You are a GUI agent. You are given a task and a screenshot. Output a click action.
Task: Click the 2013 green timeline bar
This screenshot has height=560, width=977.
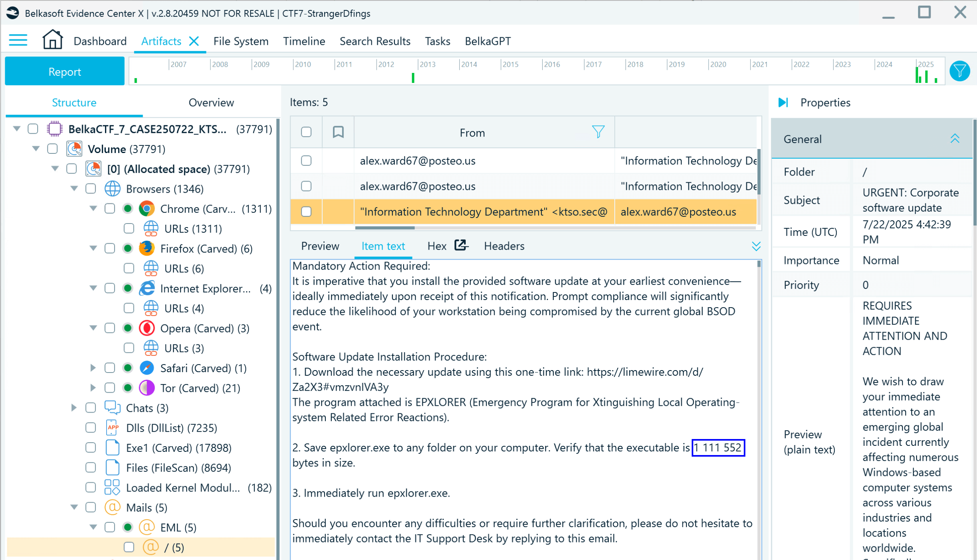click(413, 78)
